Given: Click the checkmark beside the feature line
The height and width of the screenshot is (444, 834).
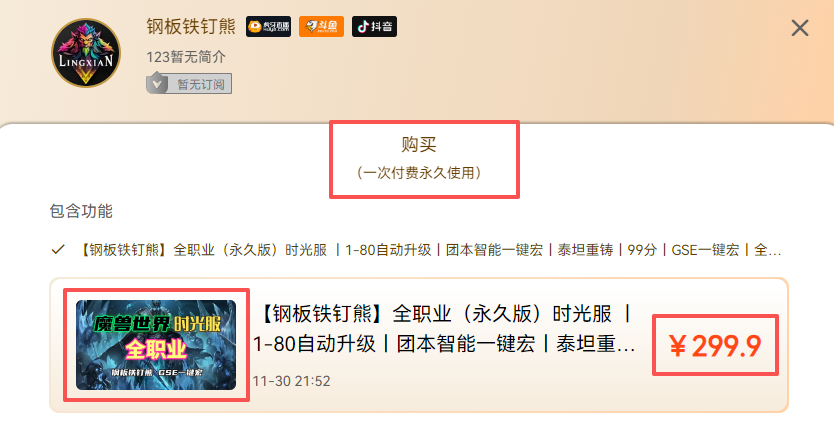Looking at the screenshot, I should (58, 249).
